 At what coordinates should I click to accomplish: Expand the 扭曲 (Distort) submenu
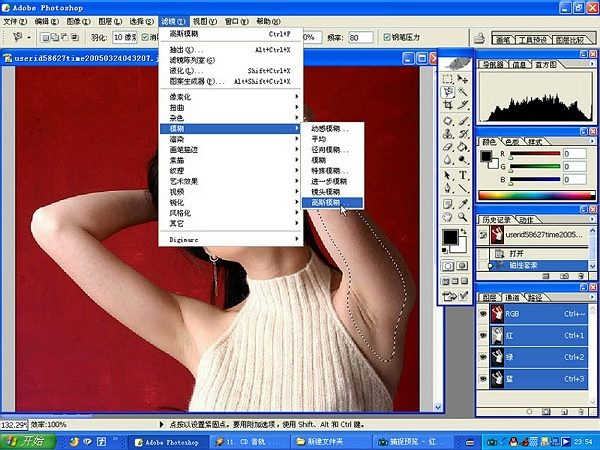pos(231,108)
